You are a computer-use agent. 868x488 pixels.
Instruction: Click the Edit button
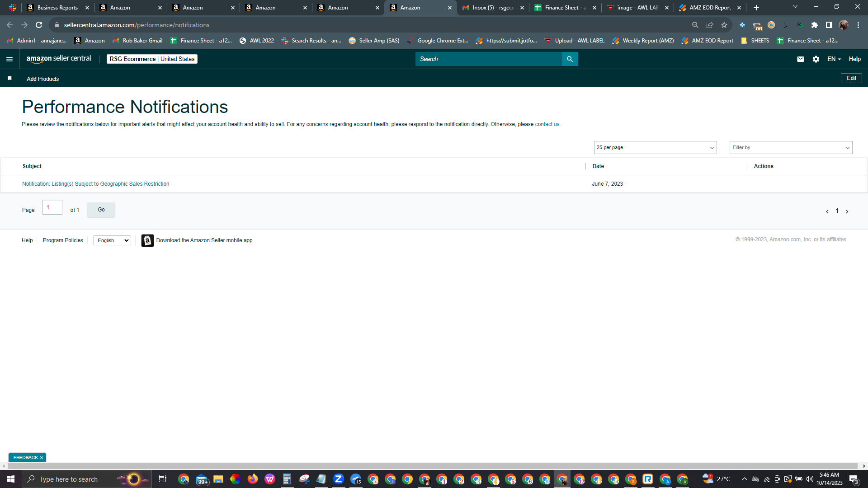pos(851,78)
